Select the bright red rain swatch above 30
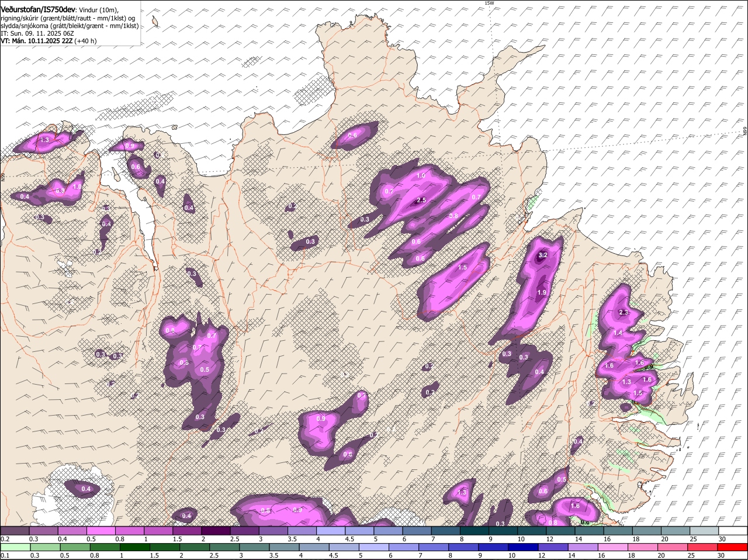The height and width of the screenshot is (560, 748). (x=734, y=548)
